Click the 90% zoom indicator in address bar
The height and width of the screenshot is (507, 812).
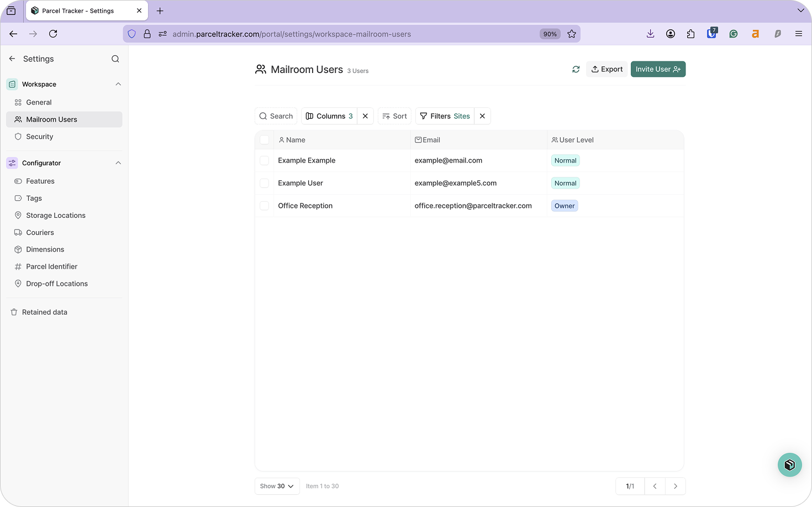click(x=550, y=34)
